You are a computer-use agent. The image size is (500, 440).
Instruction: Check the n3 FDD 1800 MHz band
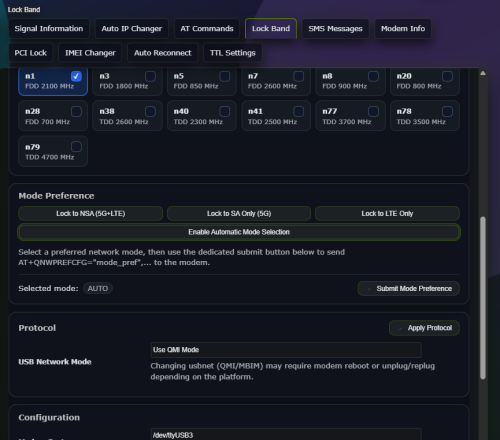point(150,76)
